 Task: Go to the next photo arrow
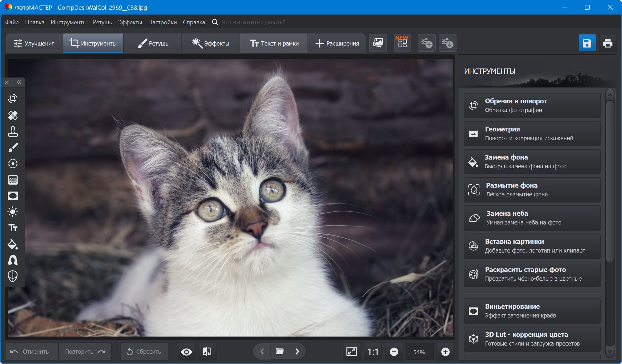297,351
